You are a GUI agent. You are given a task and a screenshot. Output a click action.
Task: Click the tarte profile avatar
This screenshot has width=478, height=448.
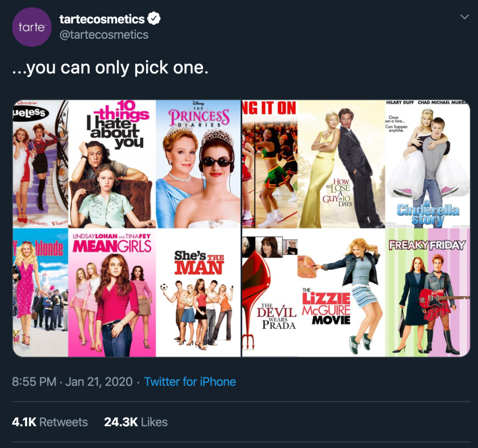(32, 27)
